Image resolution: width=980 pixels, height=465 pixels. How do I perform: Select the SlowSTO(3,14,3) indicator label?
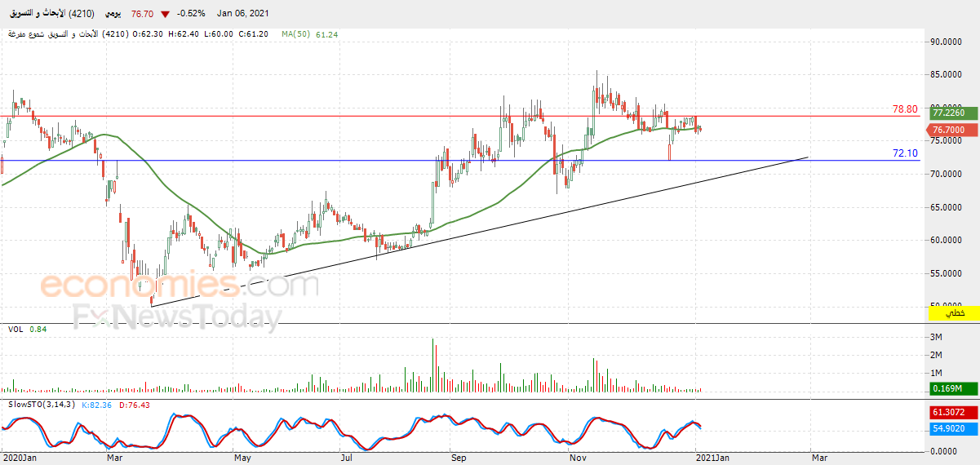(39, 405)
